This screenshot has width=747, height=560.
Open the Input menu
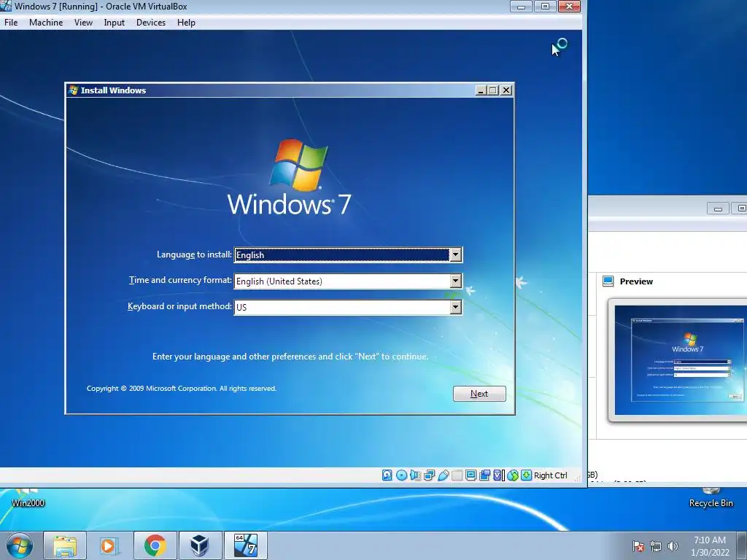[x=115, y=23]
